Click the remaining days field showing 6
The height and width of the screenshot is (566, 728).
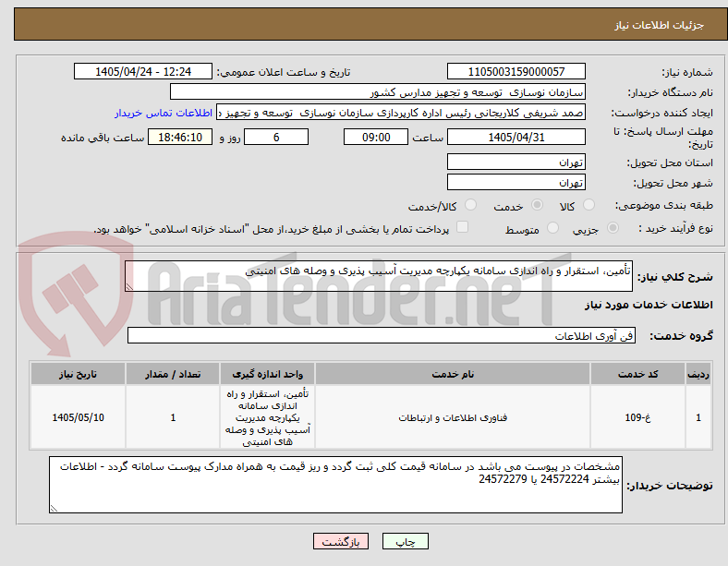click(x=276, y=138)
